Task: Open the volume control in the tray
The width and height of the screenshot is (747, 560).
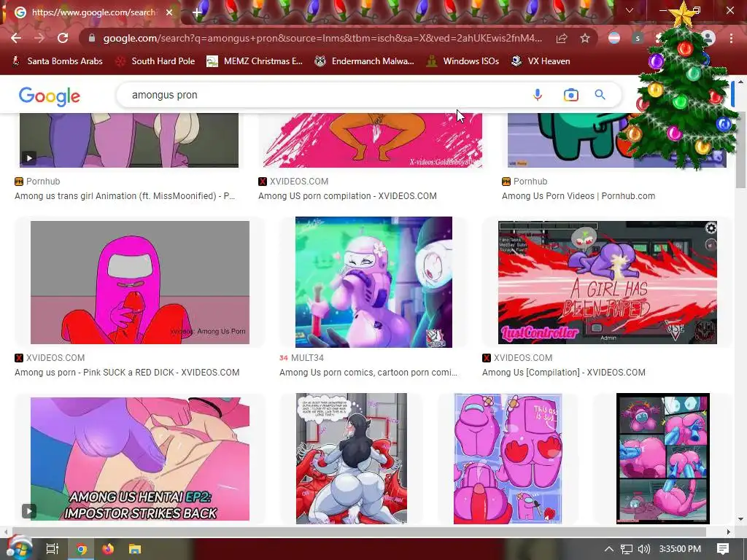Action: [x=644, y=549]
